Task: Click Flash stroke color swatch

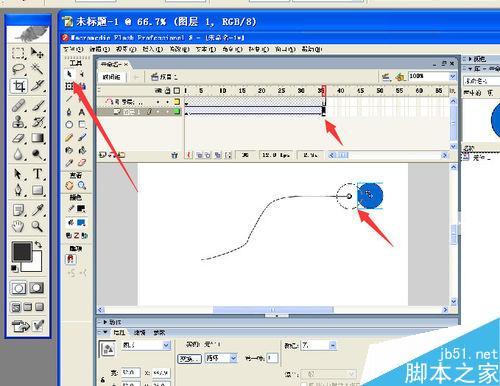Action: pyautogui.click(x=81, y=209)
